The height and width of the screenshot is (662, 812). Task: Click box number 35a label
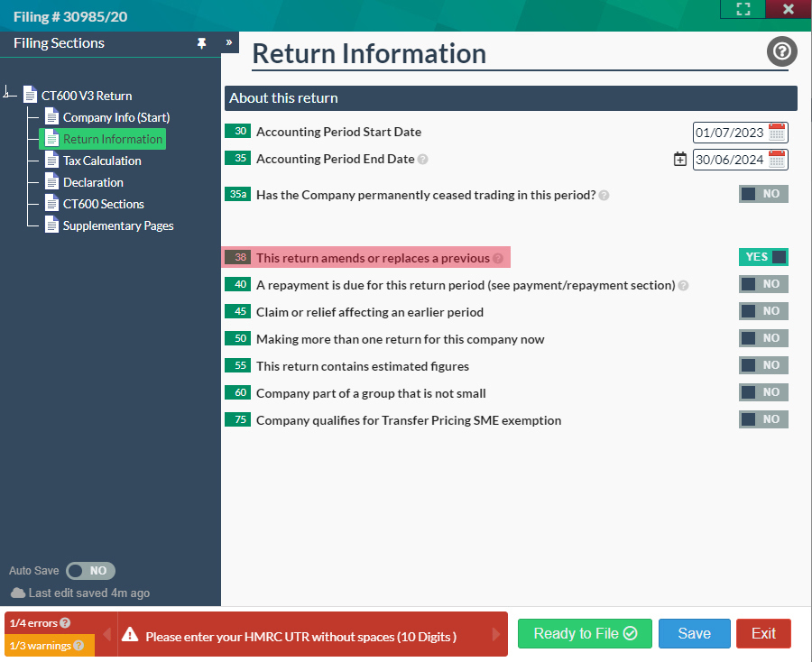[237, 194]
